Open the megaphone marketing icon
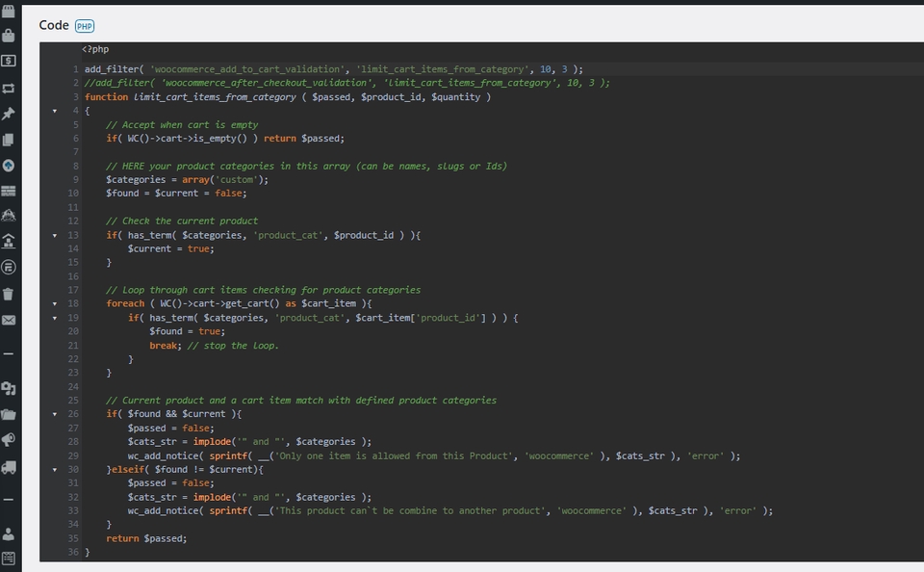Image resolution: width=924 pixels, height=572 pixels. click(x=9, y=440)
